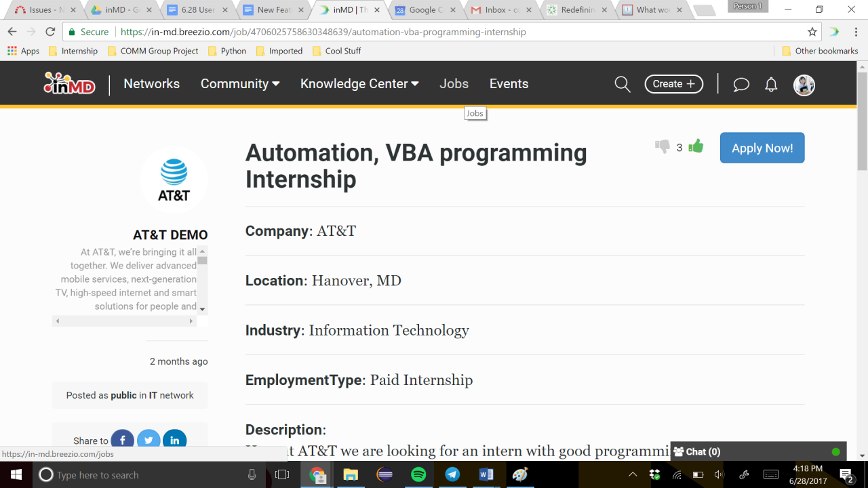Open the Jobs page in navbar
This screenshot has height=488, width=868.
tap(454, 84)
